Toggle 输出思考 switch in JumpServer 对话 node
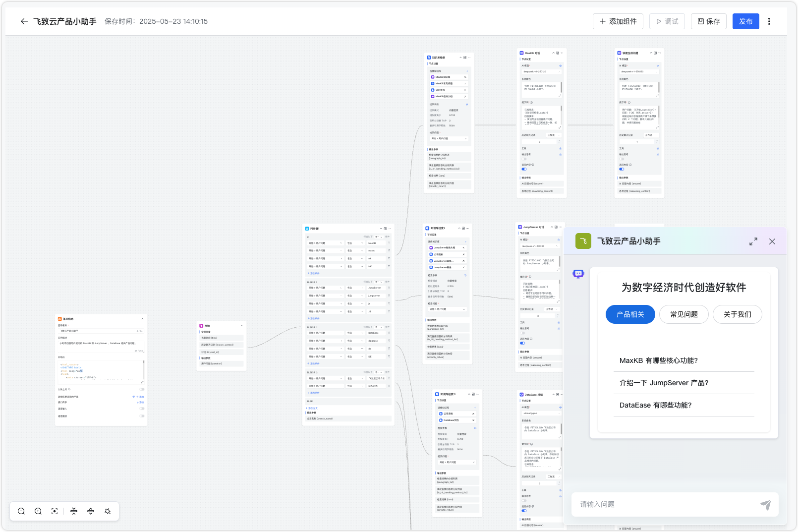Image resolution: width=798 pixels, height=532 pixels. (x=522, y=333)
